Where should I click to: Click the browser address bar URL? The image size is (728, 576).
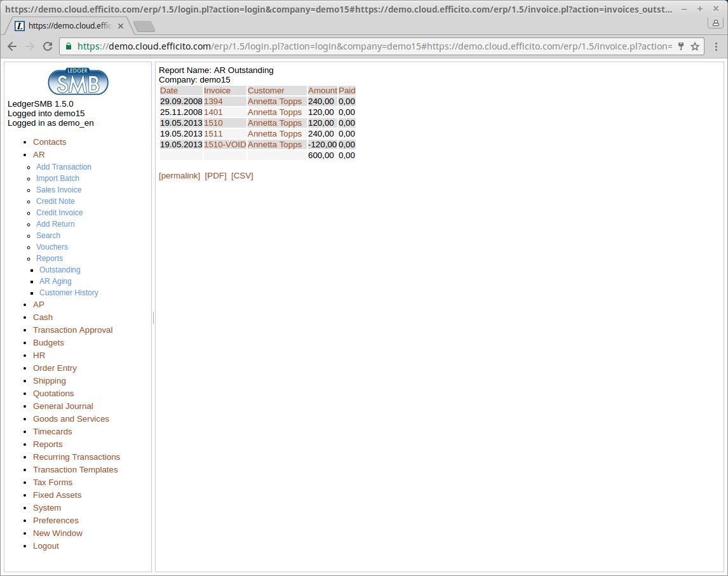[375, 46]
